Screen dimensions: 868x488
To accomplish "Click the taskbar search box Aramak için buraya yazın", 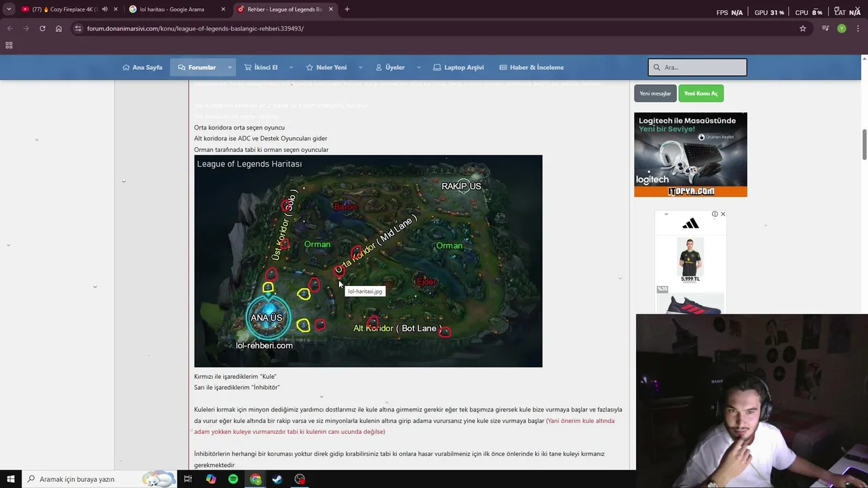I will pos(99,479).
